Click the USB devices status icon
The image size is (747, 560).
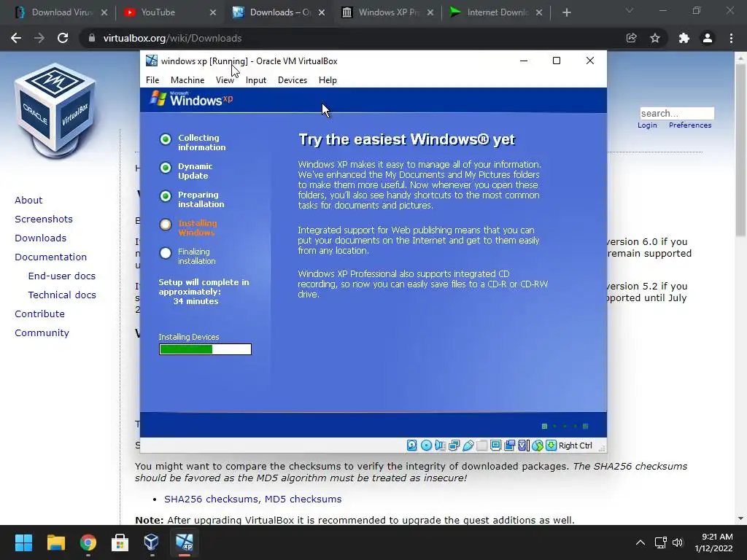tap(468, 446)
